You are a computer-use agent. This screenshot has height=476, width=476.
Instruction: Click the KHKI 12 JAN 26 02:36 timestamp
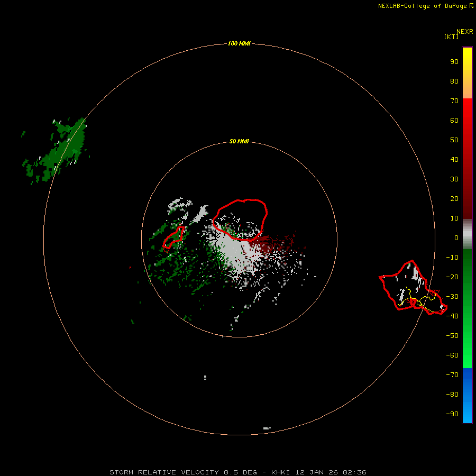(319, 472)
